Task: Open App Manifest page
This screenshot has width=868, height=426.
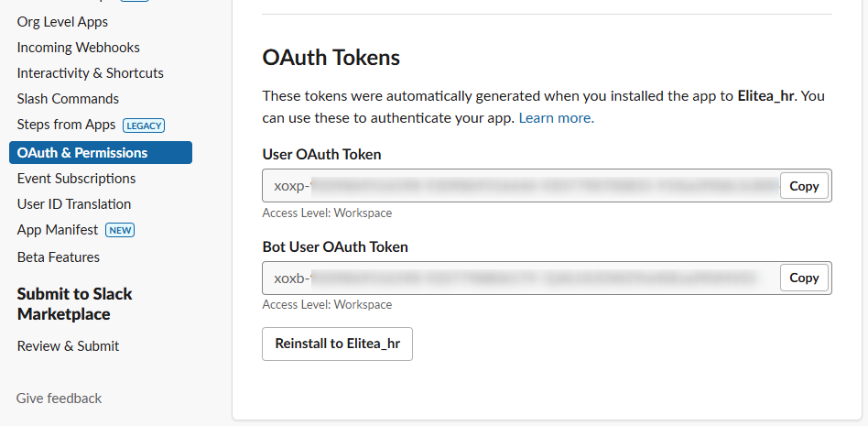Action: tap(58, 230)
